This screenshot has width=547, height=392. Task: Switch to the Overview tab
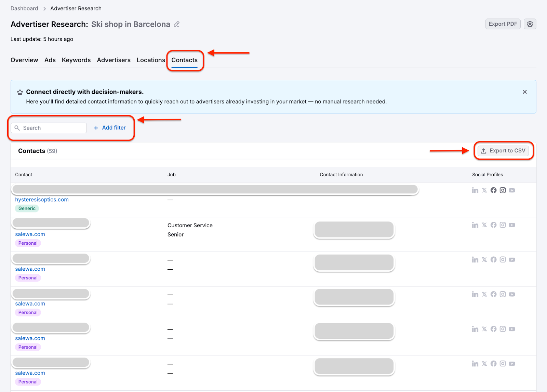tap(24, 60)
